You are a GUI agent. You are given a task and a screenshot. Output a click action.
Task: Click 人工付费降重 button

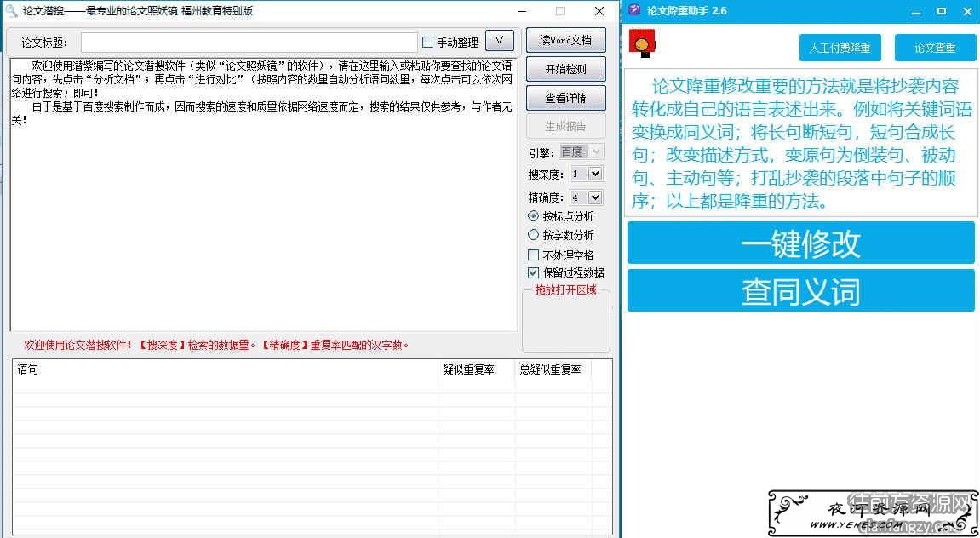(x=840, y=48)
